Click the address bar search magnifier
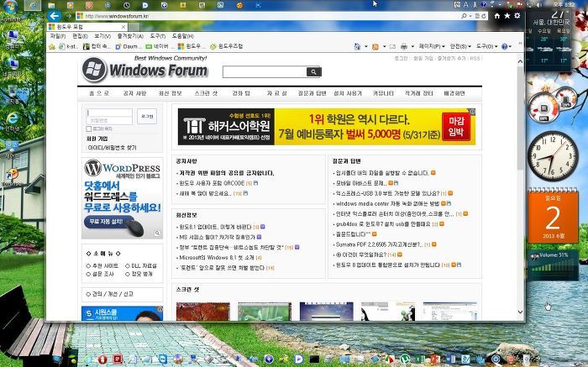The width and height of the screenshot is (588, 367). coord(465,16)
